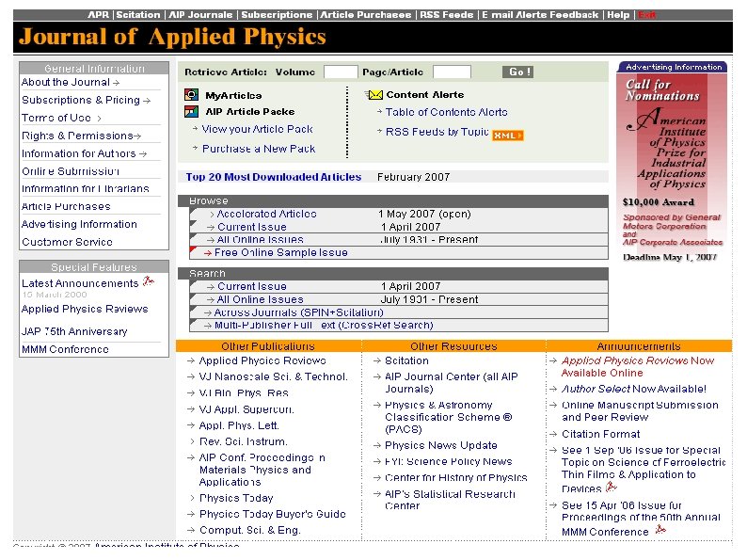Browse the Current Issue
This screenshot has height=560, width=747.
(x=252, y=227)
